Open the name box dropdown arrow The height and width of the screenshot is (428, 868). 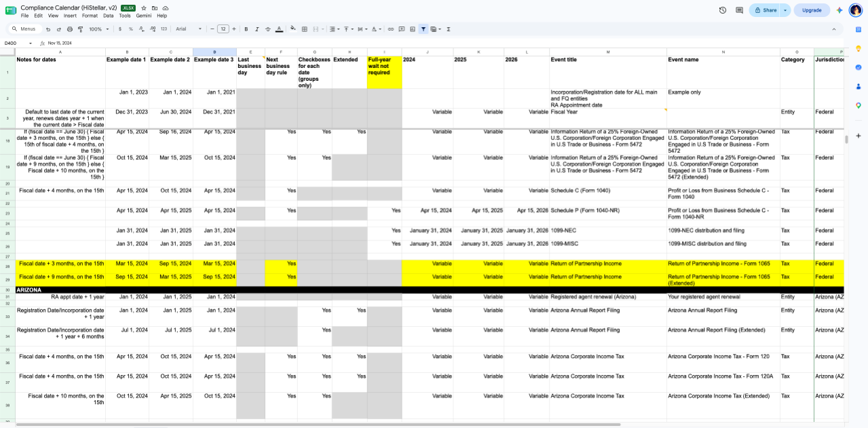coord(30,43)
